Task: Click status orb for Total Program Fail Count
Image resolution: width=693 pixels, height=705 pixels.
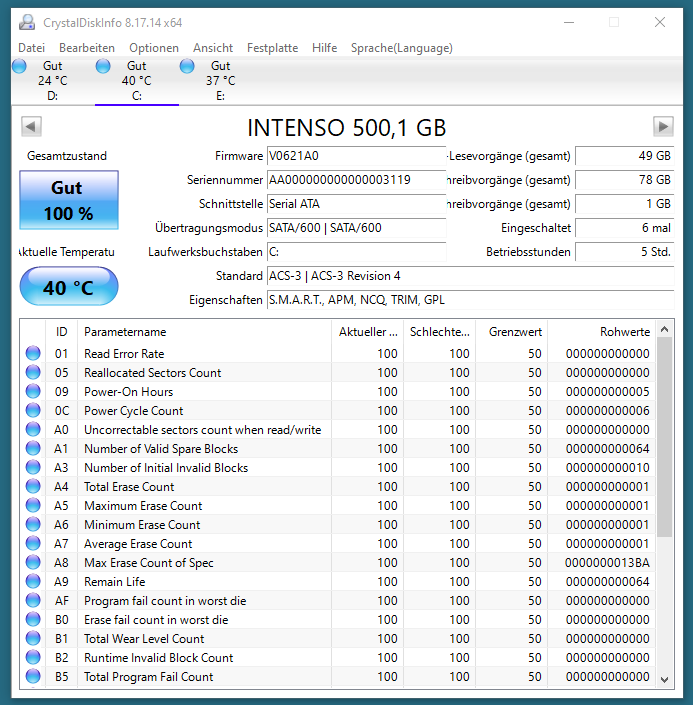Action: tap(33, 676)
